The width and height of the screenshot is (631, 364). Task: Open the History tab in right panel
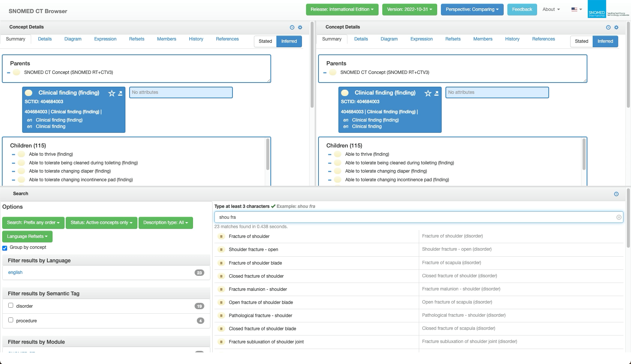[x=512, y=39]
